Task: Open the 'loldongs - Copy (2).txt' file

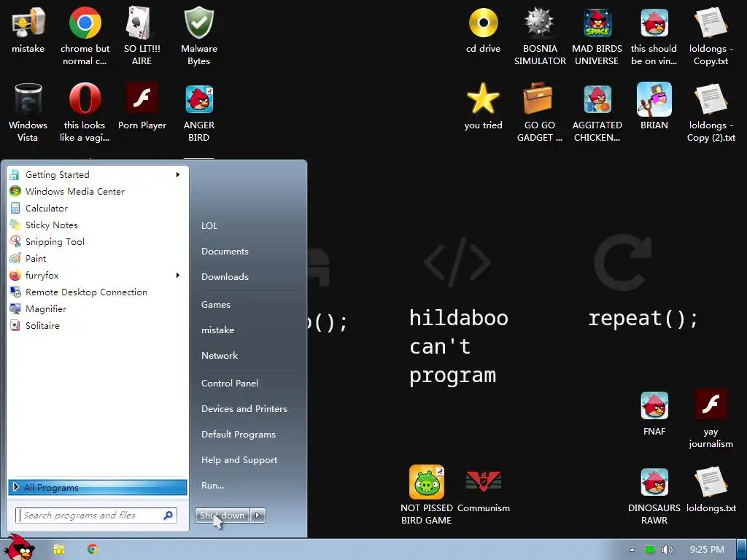Action: click(x=711, y=99)
